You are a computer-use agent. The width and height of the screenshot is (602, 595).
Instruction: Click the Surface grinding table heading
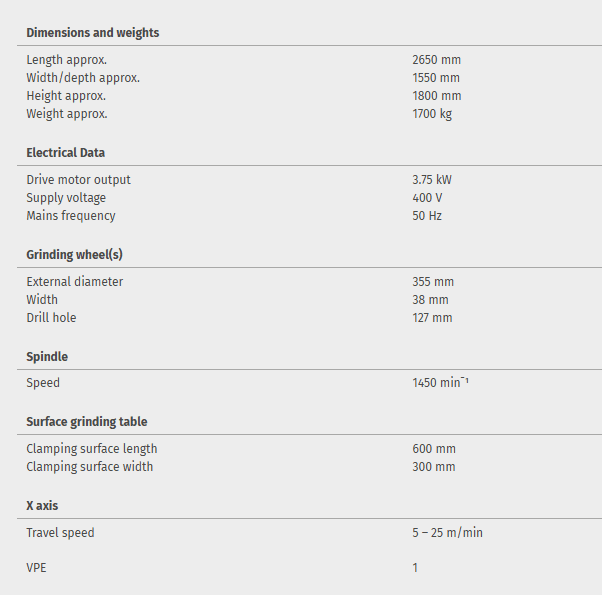coord(87,422)
